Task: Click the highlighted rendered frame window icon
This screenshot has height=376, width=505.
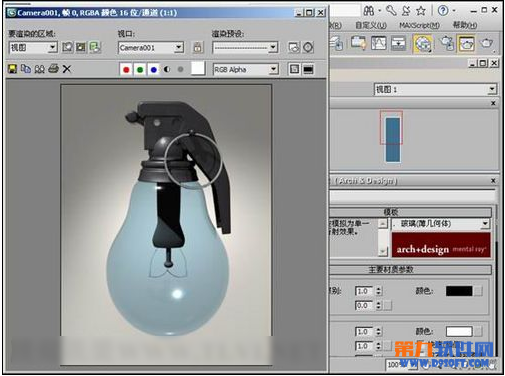Action: pyautogui.click(x=467, y=43)
